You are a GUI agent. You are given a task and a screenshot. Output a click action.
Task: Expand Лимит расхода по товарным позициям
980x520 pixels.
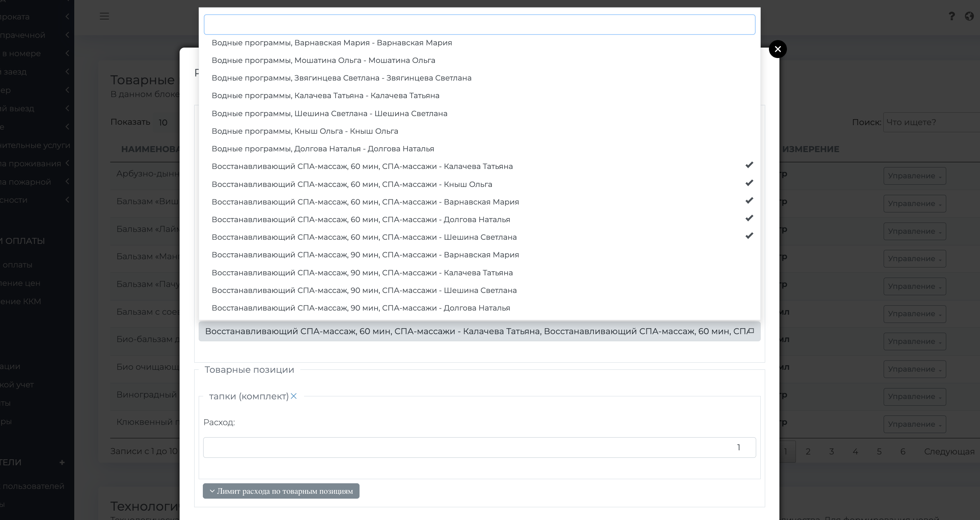(x=281, y=491)
